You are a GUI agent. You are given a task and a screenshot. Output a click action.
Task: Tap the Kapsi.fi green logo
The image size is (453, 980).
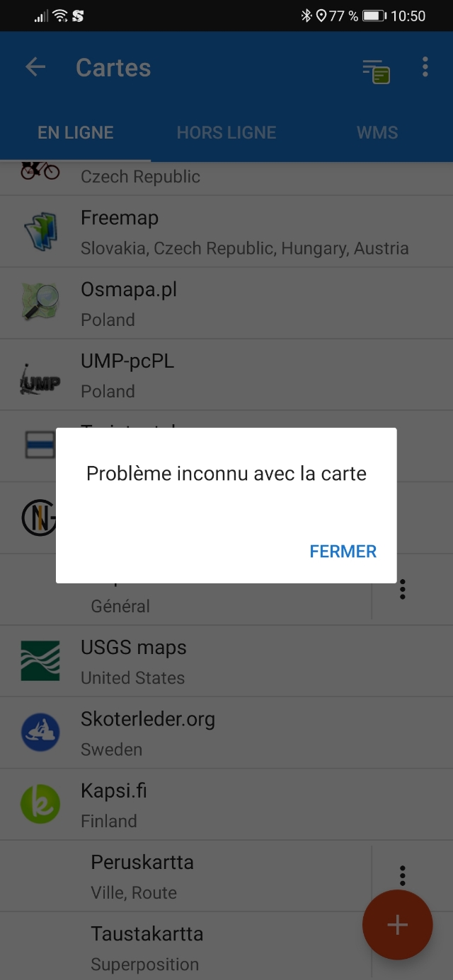point(40,804)
